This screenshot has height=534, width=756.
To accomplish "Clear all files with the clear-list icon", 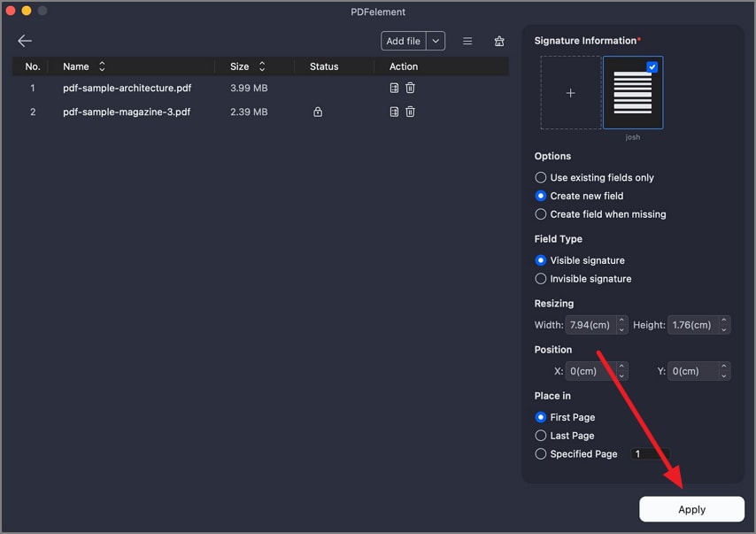I will tap(499, 41).
